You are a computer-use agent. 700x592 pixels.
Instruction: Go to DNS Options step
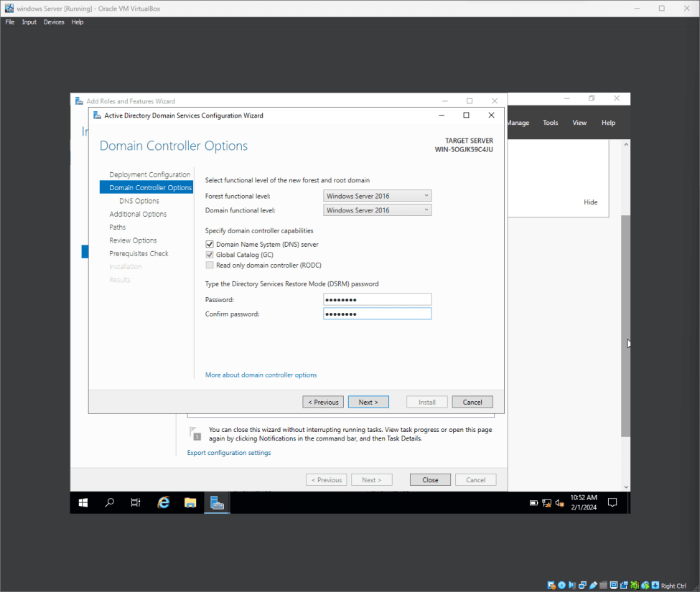(x=139, y=201)
